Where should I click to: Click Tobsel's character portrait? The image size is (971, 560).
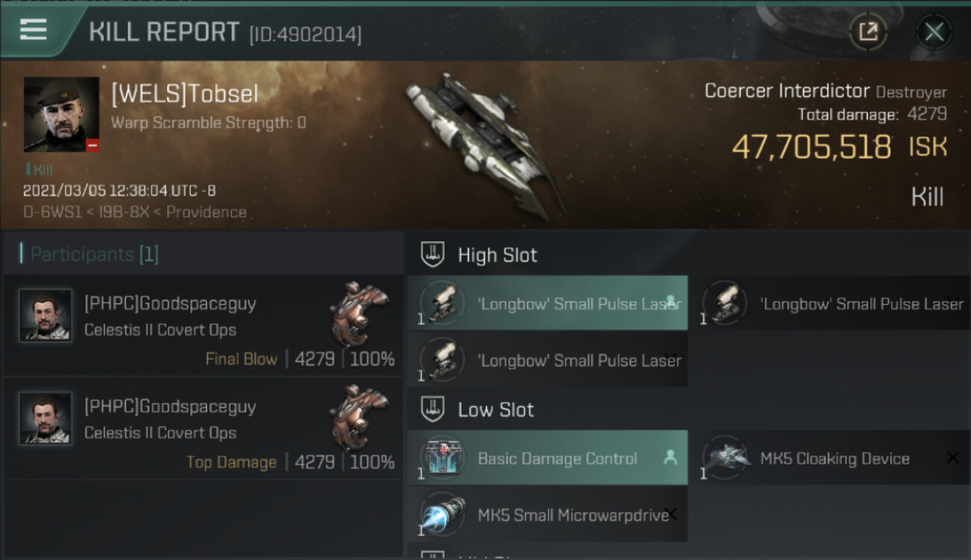(x=61, y=114)
